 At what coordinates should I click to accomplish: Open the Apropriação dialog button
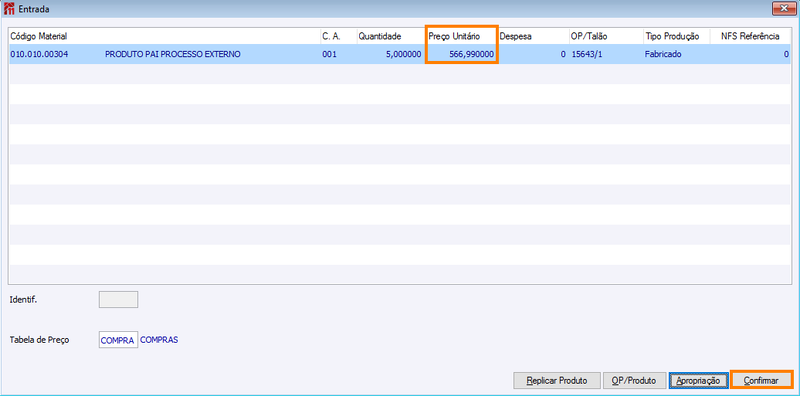click(x=698, y=381)
